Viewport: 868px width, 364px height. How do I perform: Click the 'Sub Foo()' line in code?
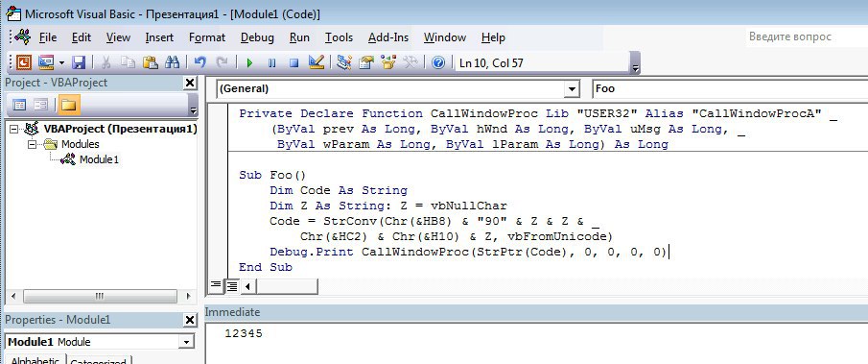[x=272, y=175]
